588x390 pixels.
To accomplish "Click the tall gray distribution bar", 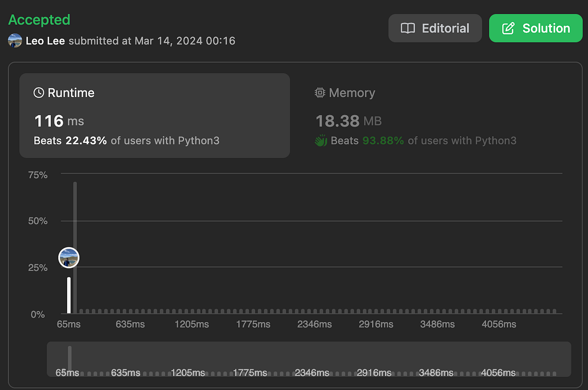I will point(75,247).
